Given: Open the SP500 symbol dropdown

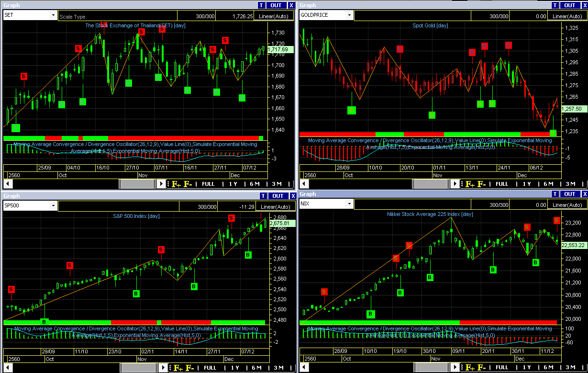Looking at the screenshot, I should 53,206.
